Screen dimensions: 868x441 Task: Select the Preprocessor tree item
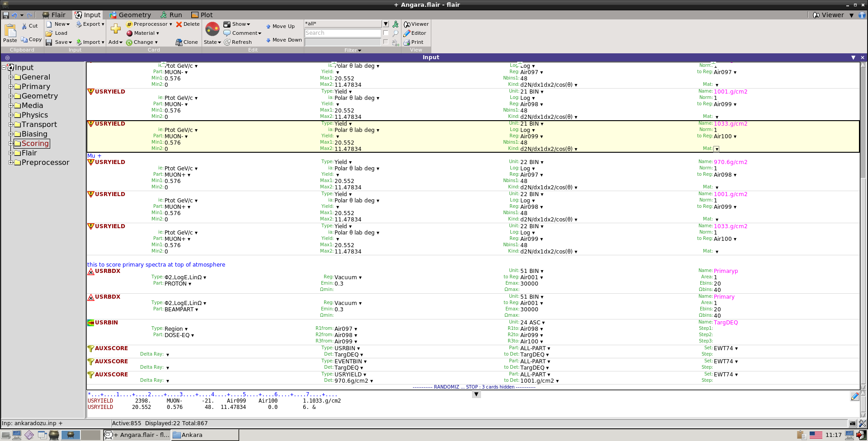click(42, 163)
